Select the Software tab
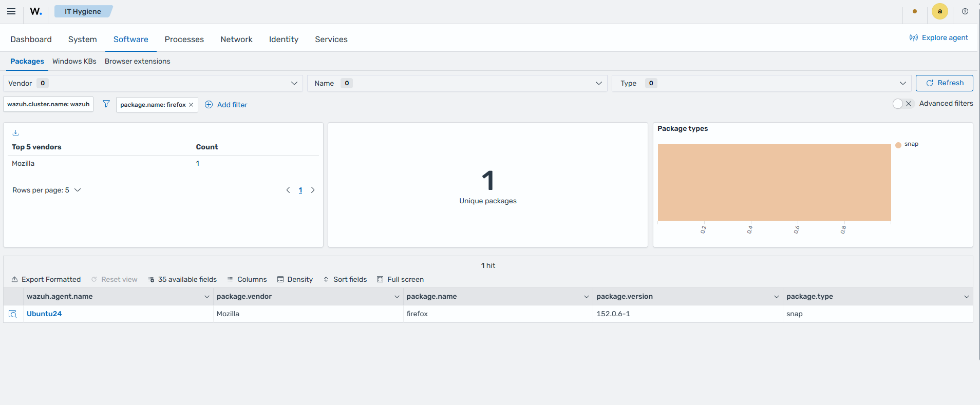980x405 pixels. [x=130, y=40]
